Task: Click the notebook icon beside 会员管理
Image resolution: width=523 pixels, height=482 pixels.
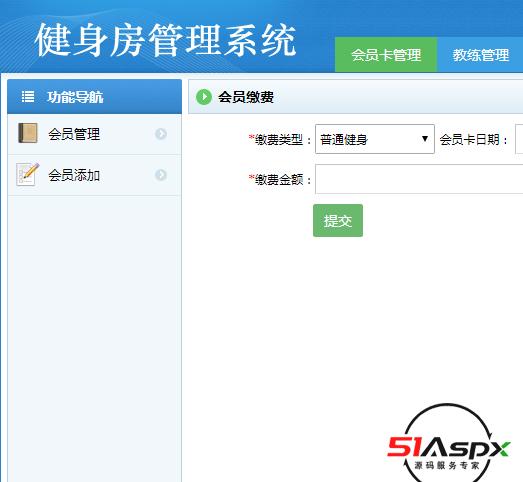Action: tap(28, 133)
